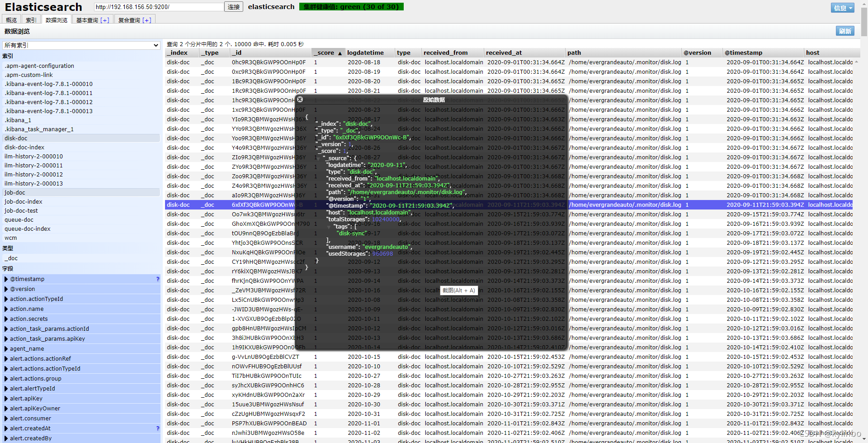The width and height of the screenshot is (868, 443).
Task: Click logdatetime cell 2020-11-01
Action: pyautogui.click(x=364, y=424)
